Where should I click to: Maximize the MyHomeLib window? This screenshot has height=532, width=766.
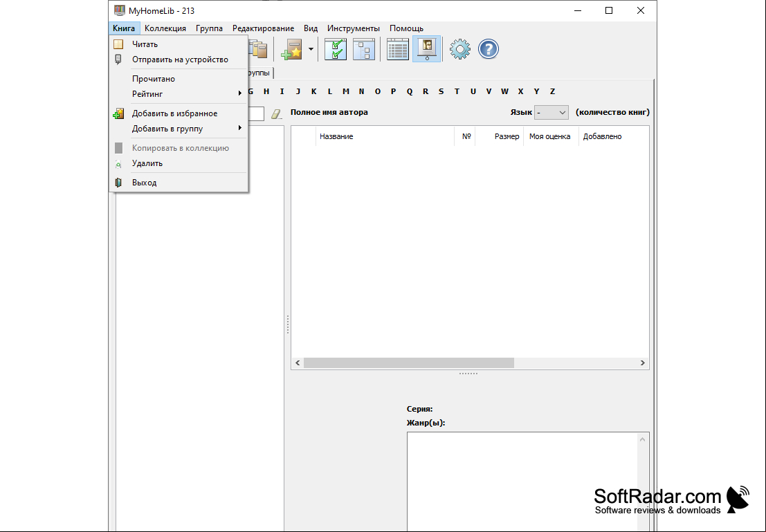(609, 11)
